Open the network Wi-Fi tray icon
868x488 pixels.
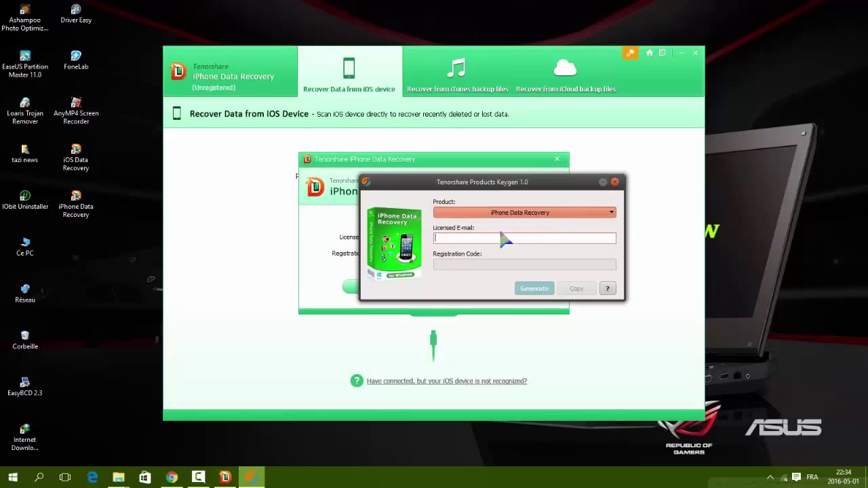tap(783, 477)
